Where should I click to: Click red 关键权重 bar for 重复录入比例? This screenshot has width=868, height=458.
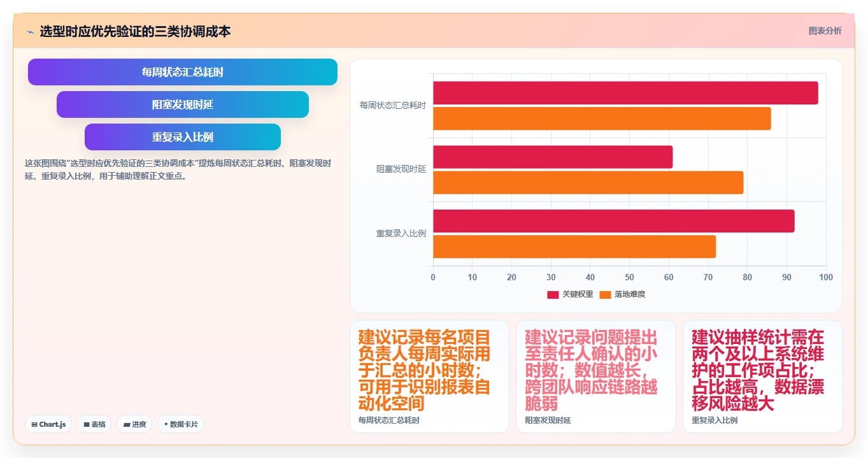click(614, 220)
